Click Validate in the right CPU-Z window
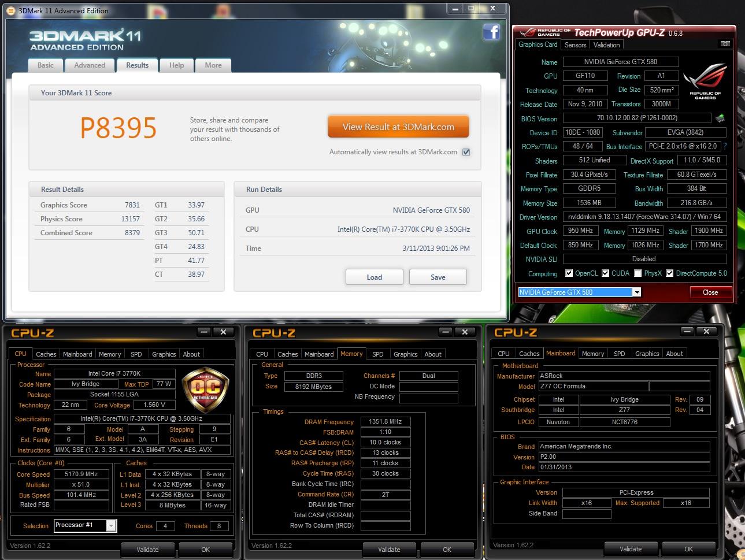Viewport: 745px width, 560px height. coord(631,549)
